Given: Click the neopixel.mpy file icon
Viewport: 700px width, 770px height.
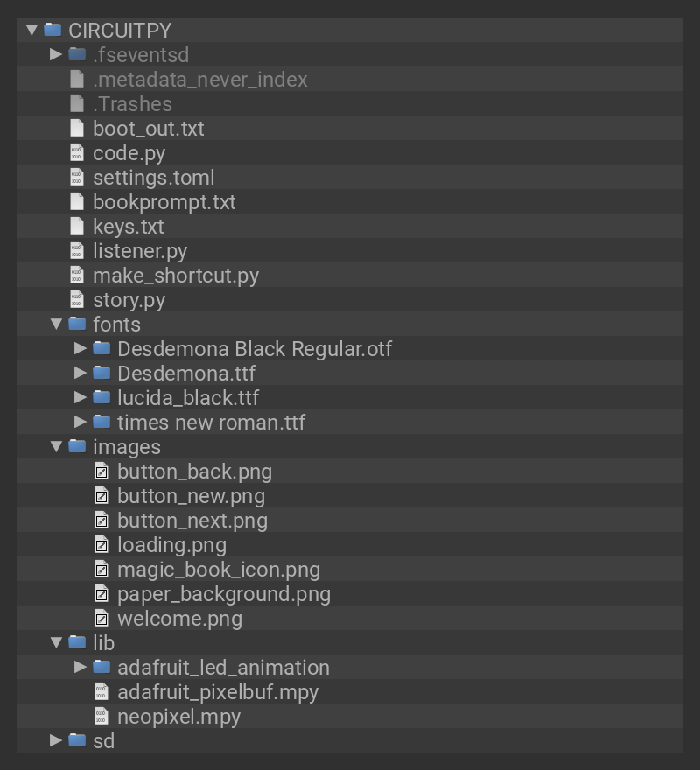Looking at the screenshot, I should 101,716.
